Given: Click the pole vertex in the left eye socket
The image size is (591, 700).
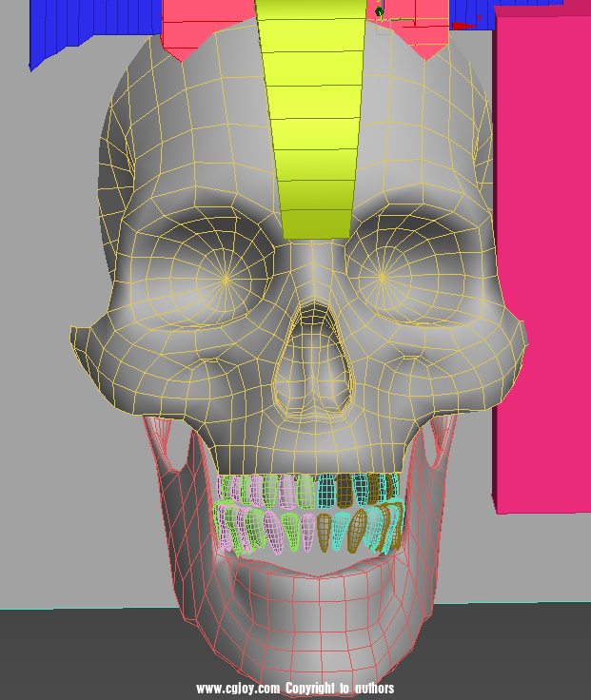Looking at the screenshot, I should click(x=227, y=280).
